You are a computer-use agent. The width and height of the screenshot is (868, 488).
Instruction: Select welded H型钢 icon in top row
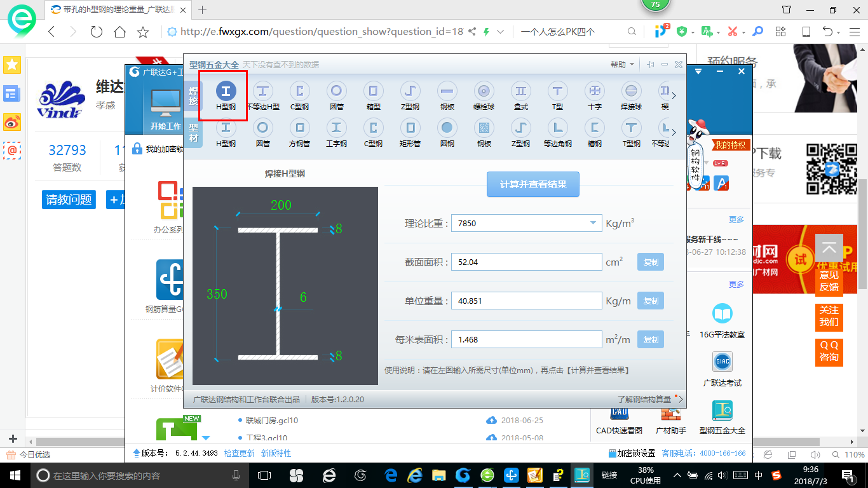pos(226,96)
